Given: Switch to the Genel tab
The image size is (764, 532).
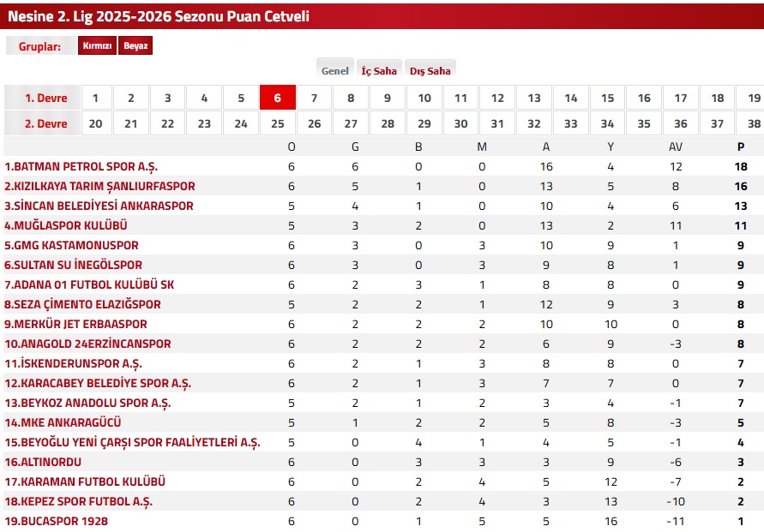Looking at the screenshot, I should pyautogui.click(x=335, y=71).
